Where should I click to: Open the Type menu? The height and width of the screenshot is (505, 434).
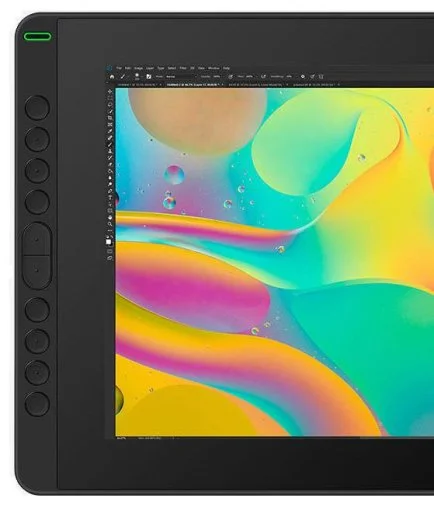pos(161,68)
